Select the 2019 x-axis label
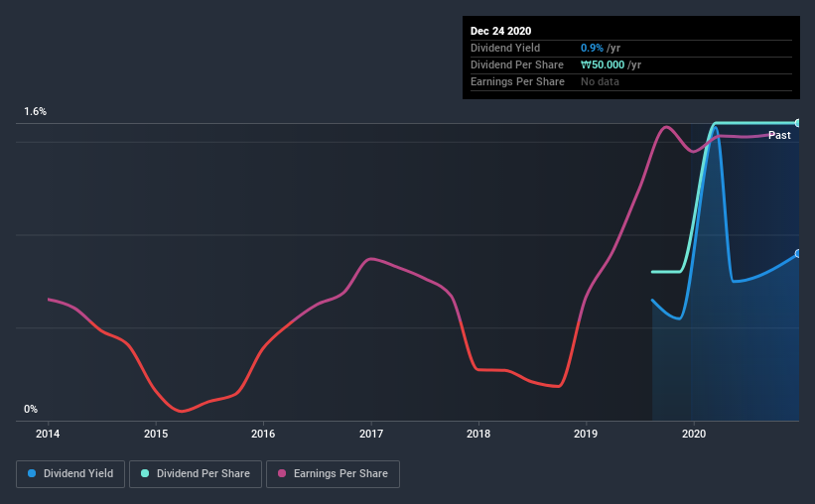 (586, 434)
